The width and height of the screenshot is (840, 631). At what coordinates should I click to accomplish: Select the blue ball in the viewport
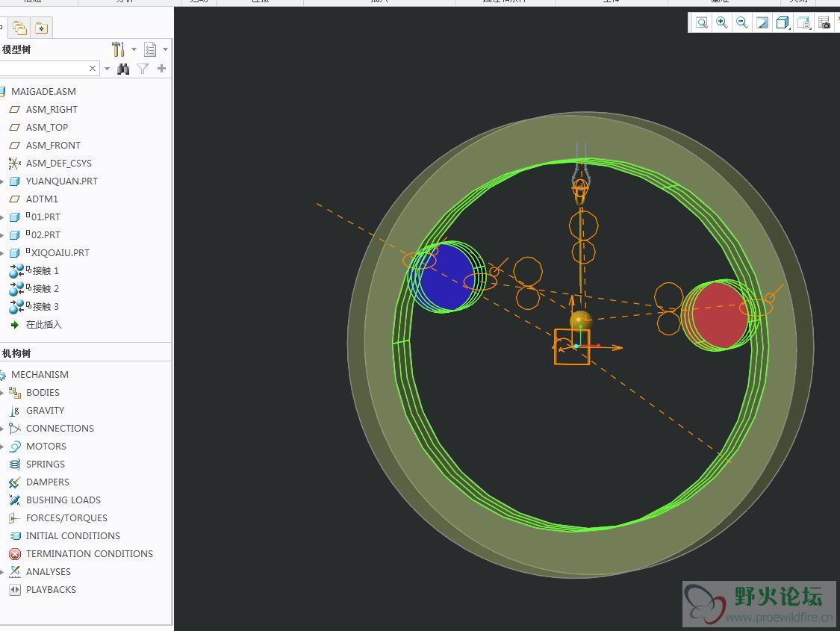click(446, 276)
